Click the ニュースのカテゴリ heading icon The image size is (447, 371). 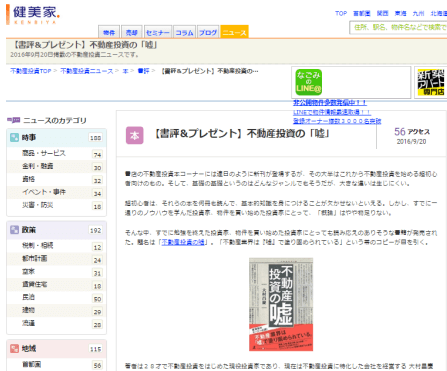14,120
